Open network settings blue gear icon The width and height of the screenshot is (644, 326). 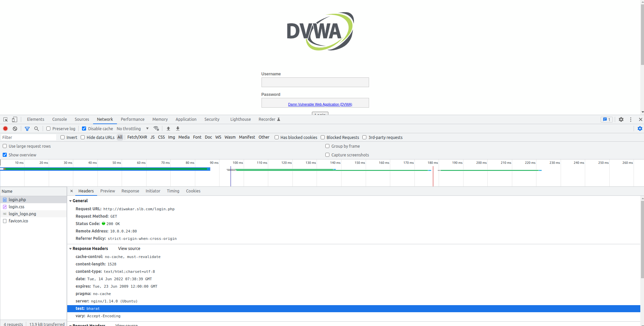tap(640, 129)
